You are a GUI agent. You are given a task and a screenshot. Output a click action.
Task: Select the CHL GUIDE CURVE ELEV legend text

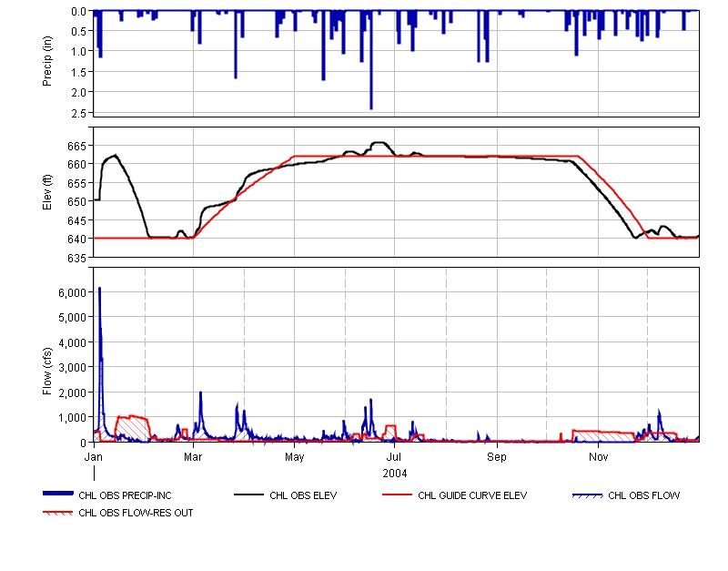472,496
